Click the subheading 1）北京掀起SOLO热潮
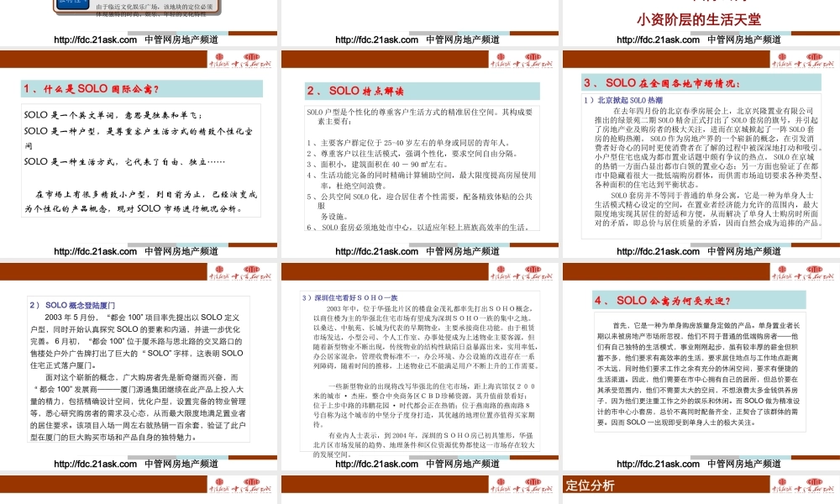The height and width of the screenshot is (504, 840). 623,100
